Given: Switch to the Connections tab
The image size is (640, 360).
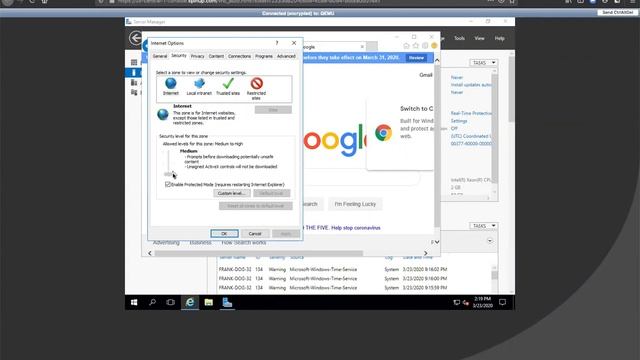Looking at the screenshot, I should (x=239, y=56).
